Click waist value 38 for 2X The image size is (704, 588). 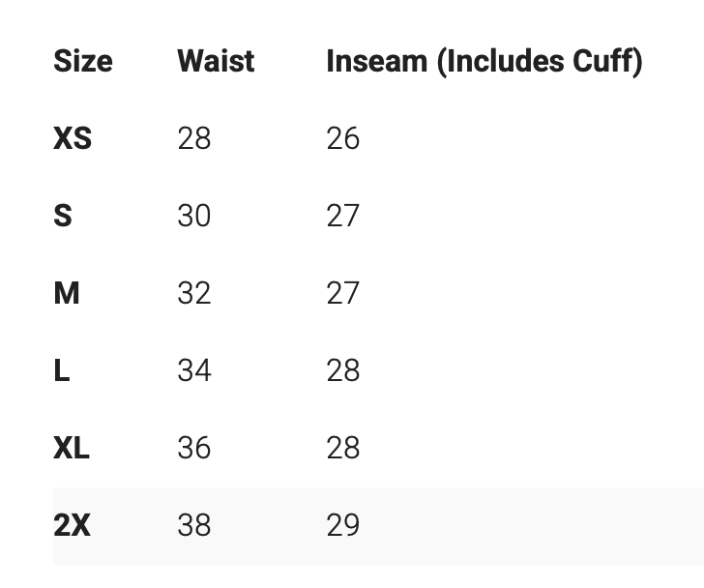click(x=194, y=525)
